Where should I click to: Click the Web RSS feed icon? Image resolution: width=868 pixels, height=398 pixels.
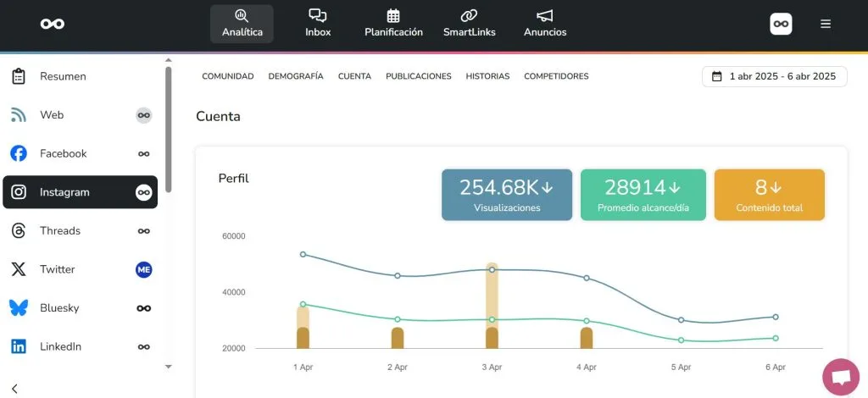(19, 115)
